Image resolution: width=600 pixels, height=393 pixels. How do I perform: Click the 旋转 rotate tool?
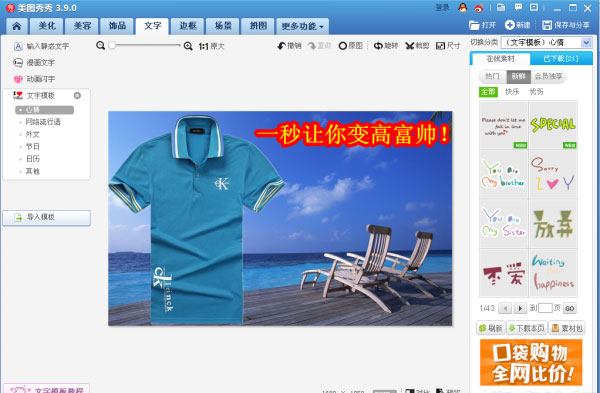click(x=386, y=46)
